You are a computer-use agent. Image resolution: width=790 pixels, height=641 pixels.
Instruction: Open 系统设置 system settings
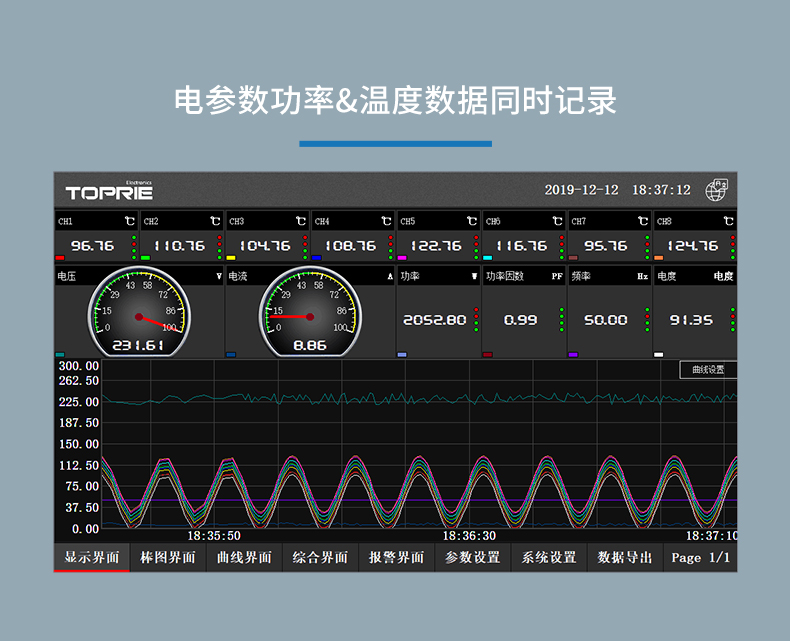(x=549, y=558)
